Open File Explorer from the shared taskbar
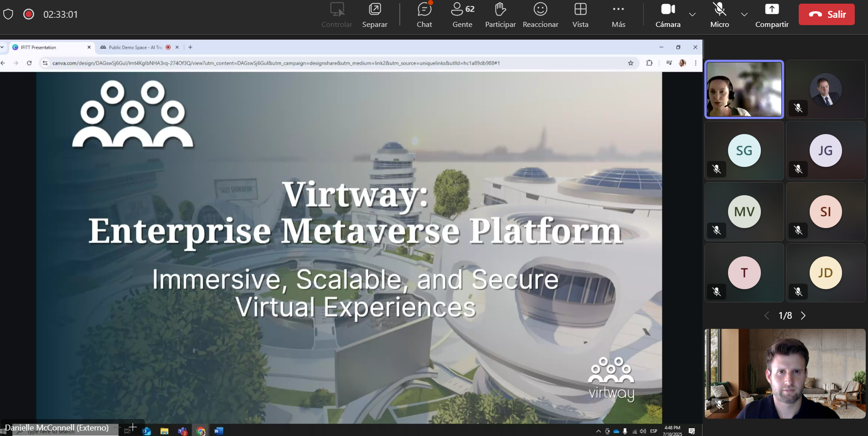The height and width of the screenshot is (436, 868). tap(165, 431)
